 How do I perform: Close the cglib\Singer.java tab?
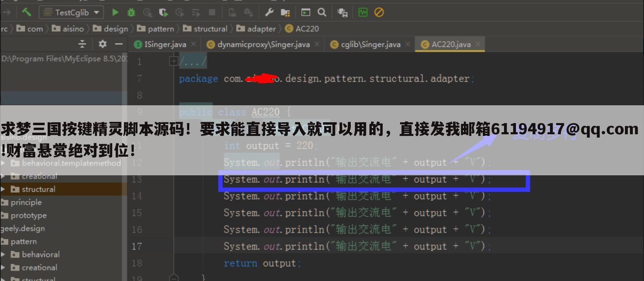click(408, 44)
